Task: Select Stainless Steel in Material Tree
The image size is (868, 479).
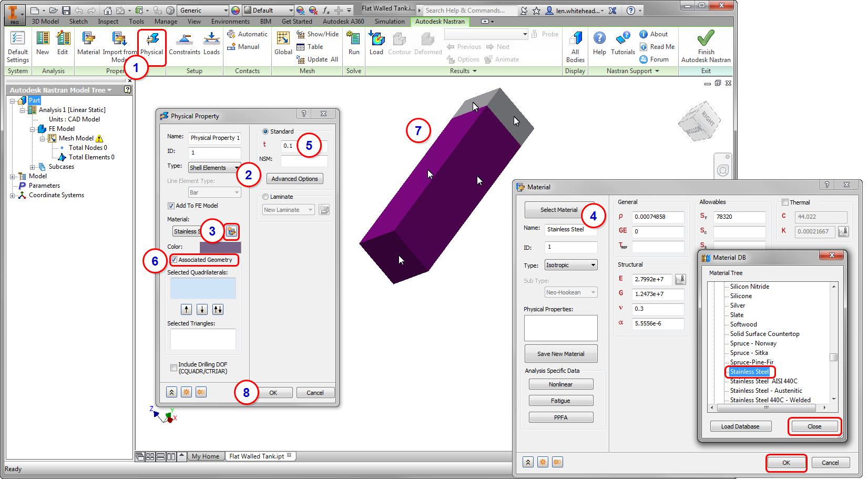Action: pos(749,372)
